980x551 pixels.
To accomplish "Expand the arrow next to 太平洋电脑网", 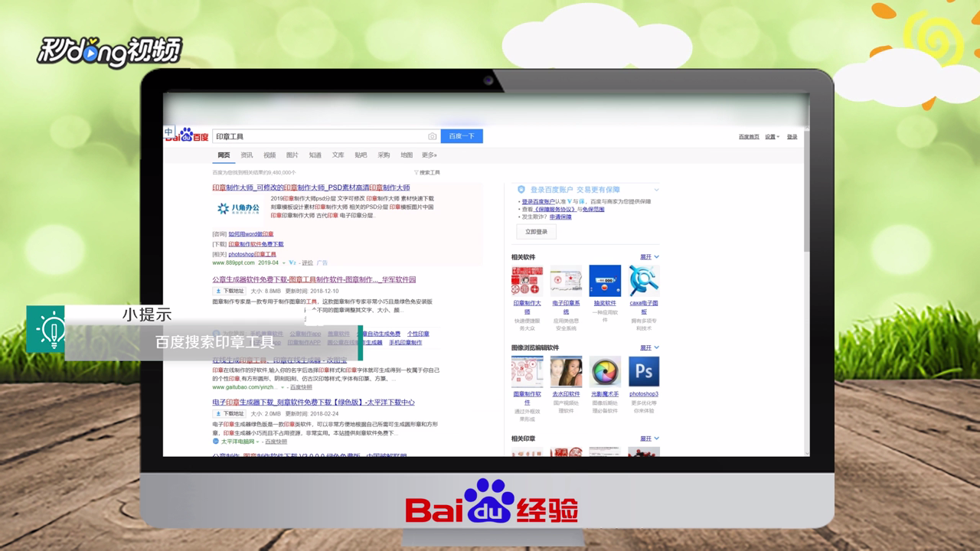I will (x=257, y=442).
